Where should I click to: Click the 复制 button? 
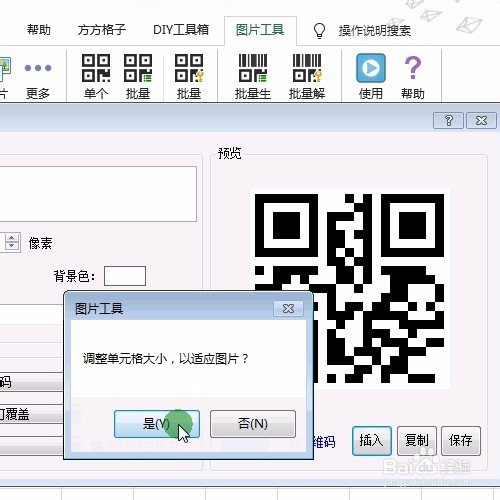coord(417,441)
